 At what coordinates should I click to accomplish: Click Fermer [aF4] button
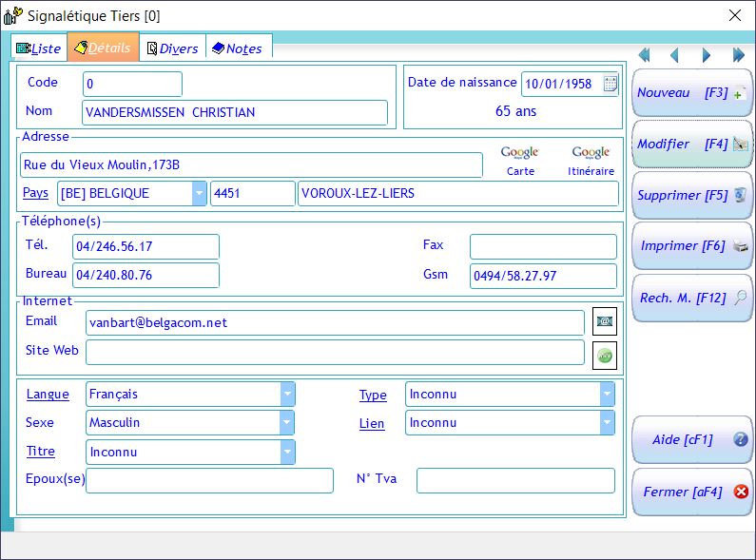point(692,492)
